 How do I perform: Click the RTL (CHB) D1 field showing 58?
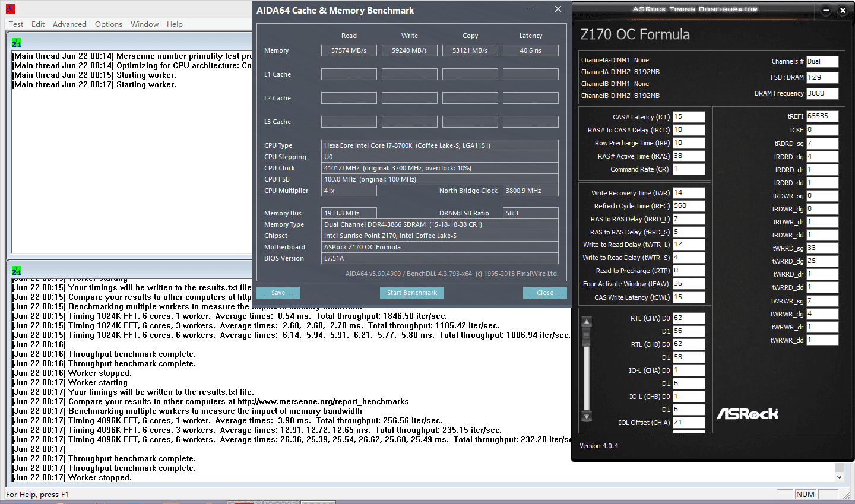(689, 357)
